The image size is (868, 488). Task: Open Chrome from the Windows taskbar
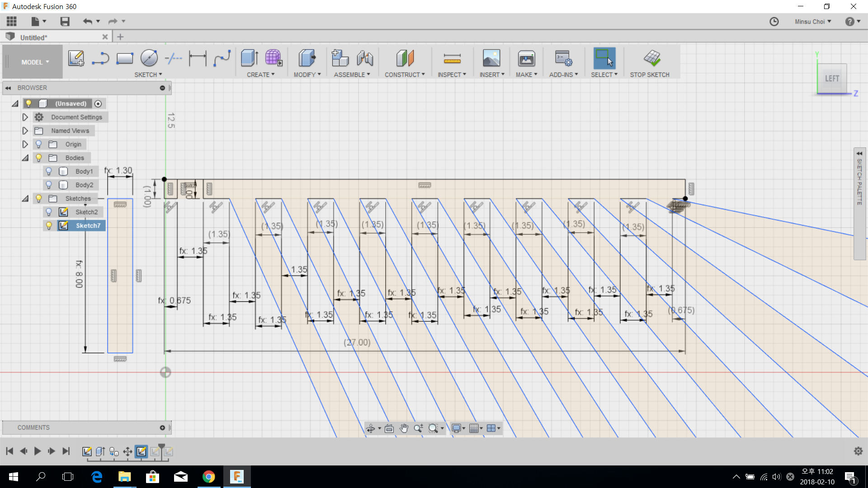[208, 477]
